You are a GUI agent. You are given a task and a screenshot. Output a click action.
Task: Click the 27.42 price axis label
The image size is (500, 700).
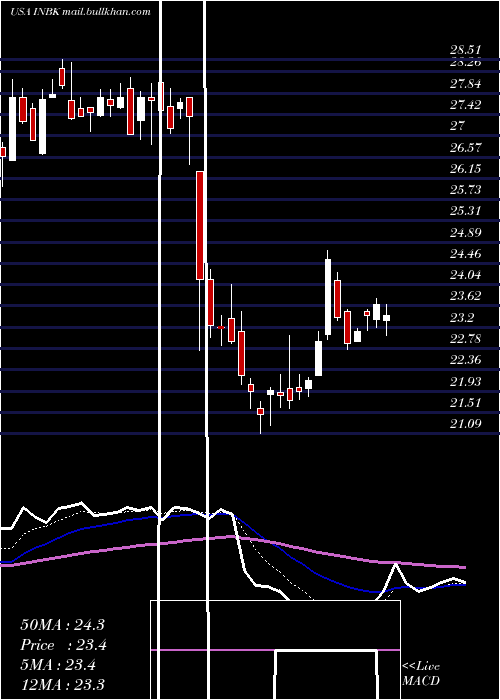click(466, 105)
